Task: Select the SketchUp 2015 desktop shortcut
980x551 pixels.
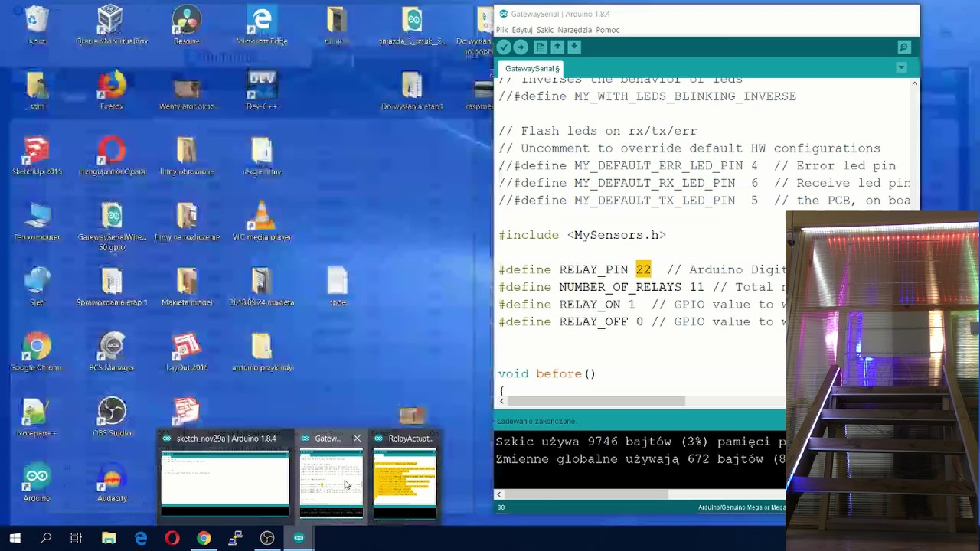Action: 37,156
